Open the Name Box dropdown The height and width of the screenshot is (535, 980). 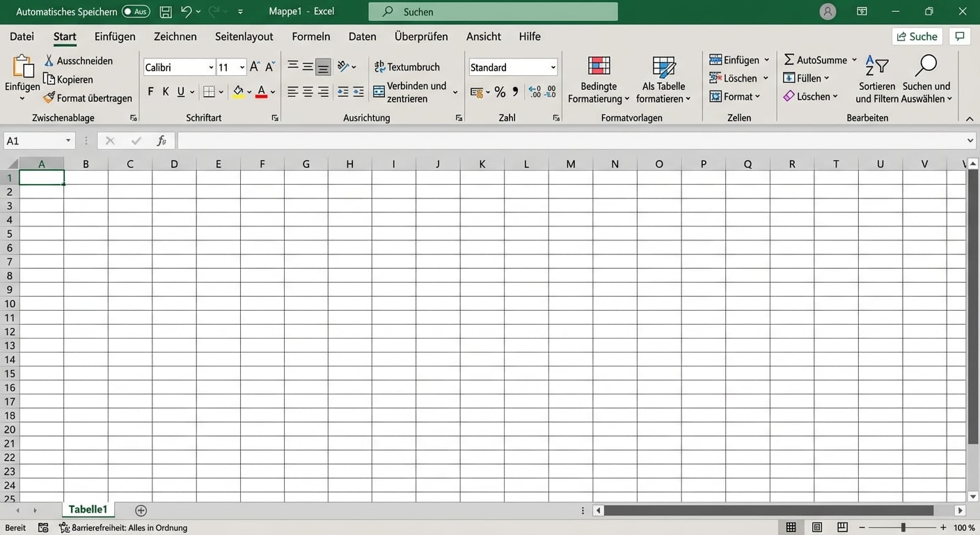tap(68, 141)
